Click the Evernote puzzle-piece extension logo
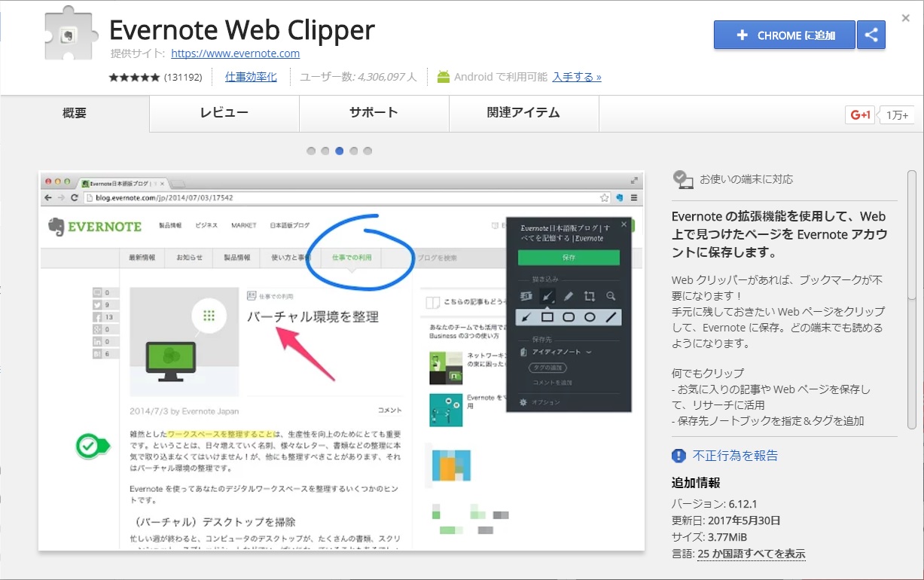The image size is (924, 580). click(69, 33)
